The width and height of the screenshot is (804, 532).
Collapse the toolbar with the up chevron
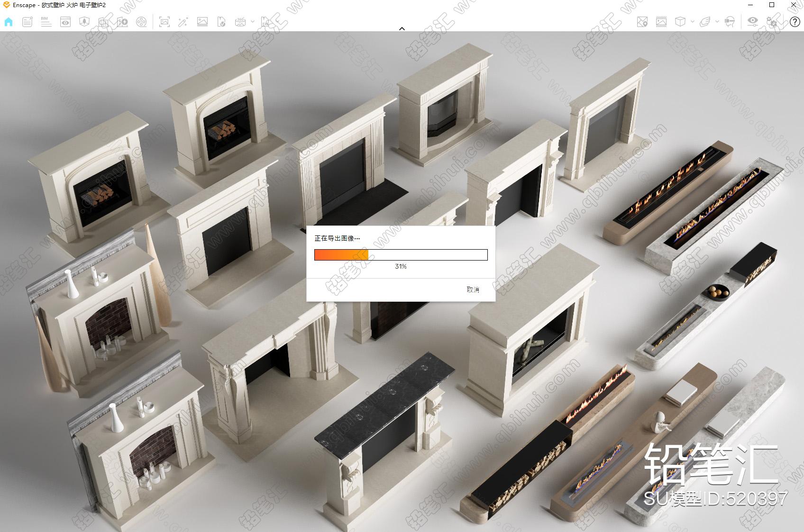[x=402, y=28]
